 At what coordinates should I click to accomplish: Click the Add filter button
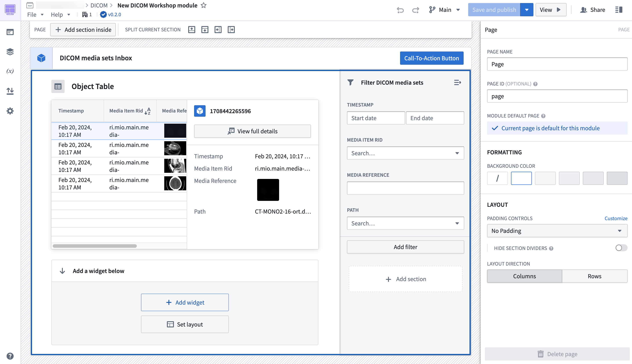pyautogui.click(x=405, y=246)
